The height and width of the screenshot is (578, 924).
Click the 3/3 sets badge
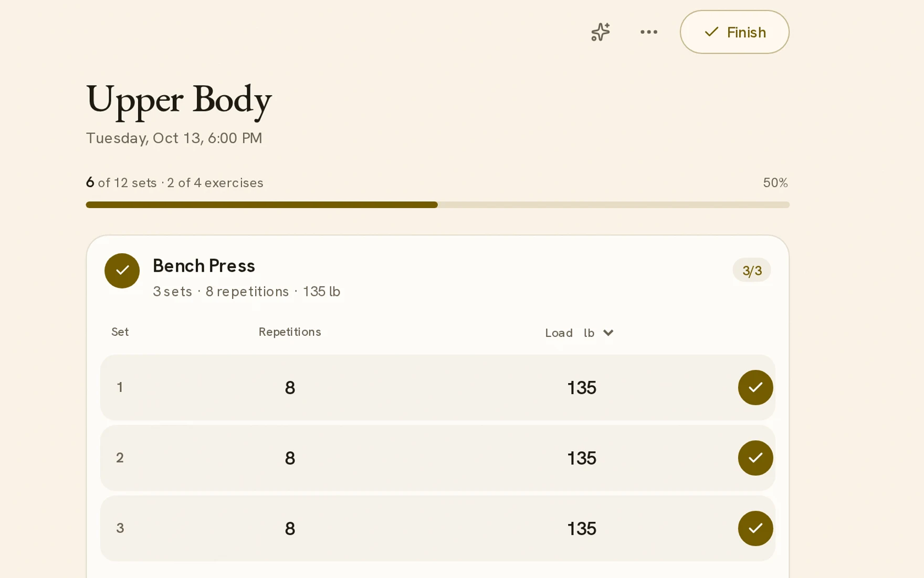[751, 270]
